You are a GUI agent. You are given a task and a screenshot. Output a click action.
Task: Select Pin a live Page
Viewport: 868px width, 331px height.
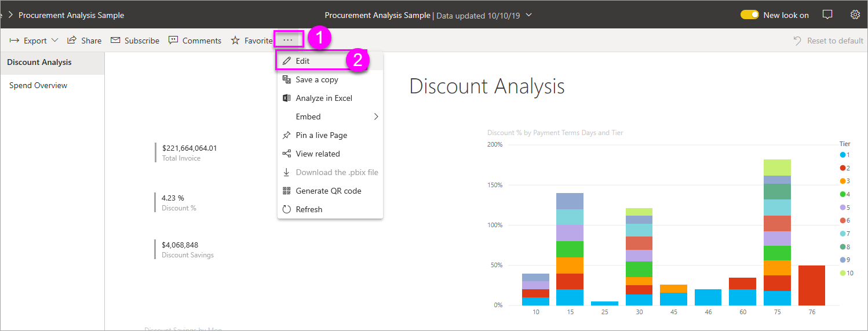pyautogui.click(x=330, y=135)
